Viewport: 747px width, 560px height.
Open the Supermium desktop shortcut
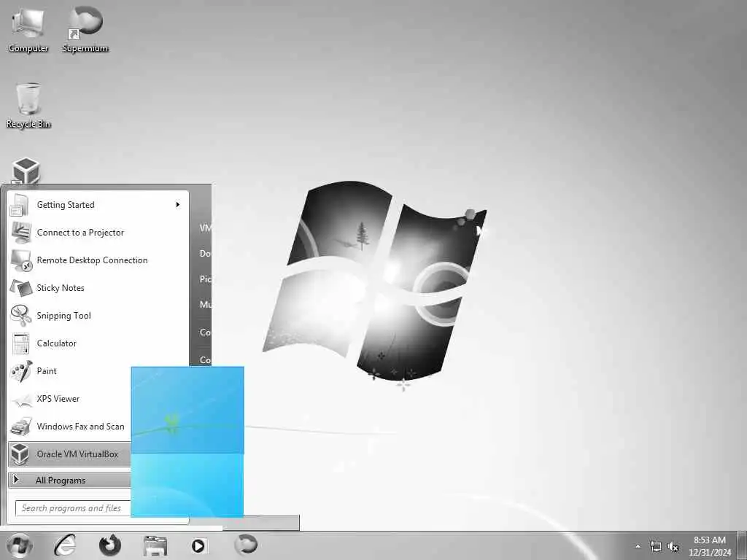coord(85,29)
